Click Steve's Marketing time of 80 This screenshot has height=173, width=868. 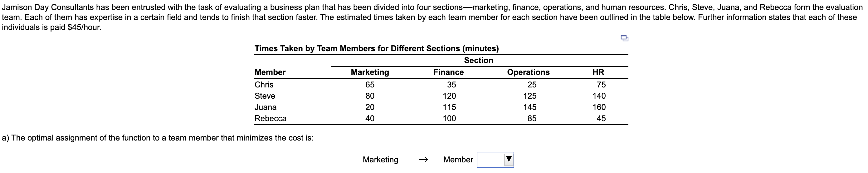click(x=370, y=96)
